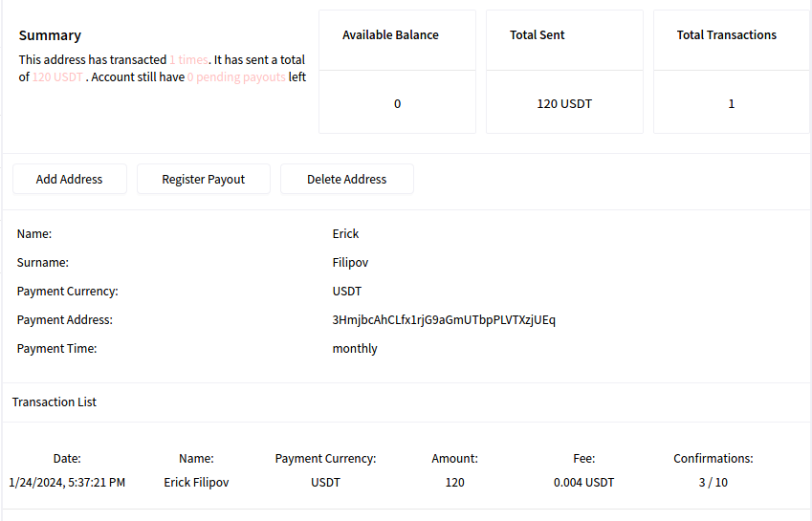The image size is (812, 521).
Task: Click the transaction date 1/24/2024 entry
Action: click(67, 483)
